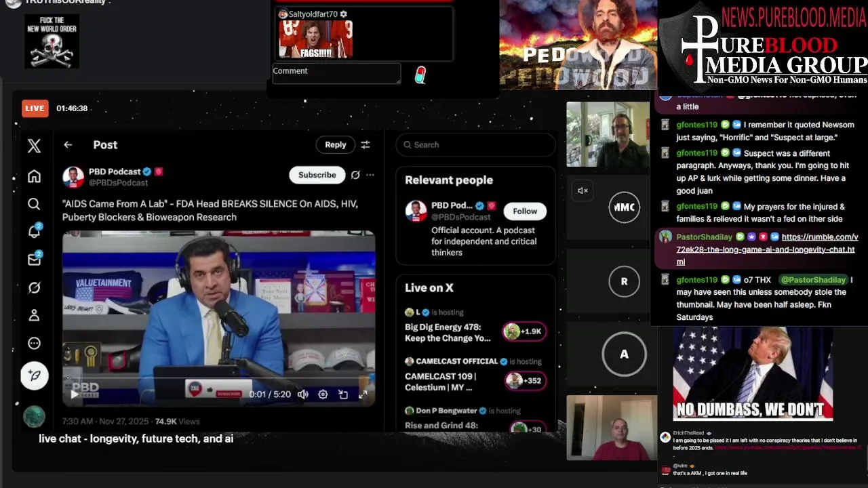Click the compose post feather button
868x488 pixels.
coord(34,375)
